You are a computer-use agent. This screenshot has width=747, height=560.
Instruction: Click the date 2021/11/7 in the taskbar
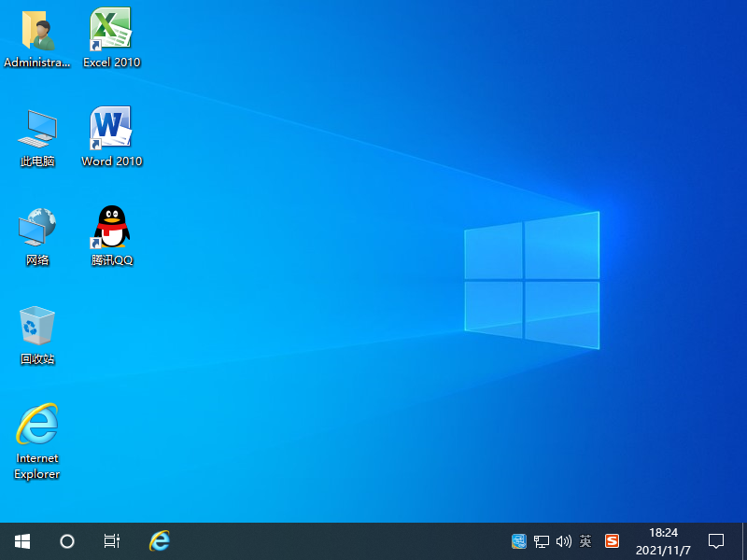point(665,548)
